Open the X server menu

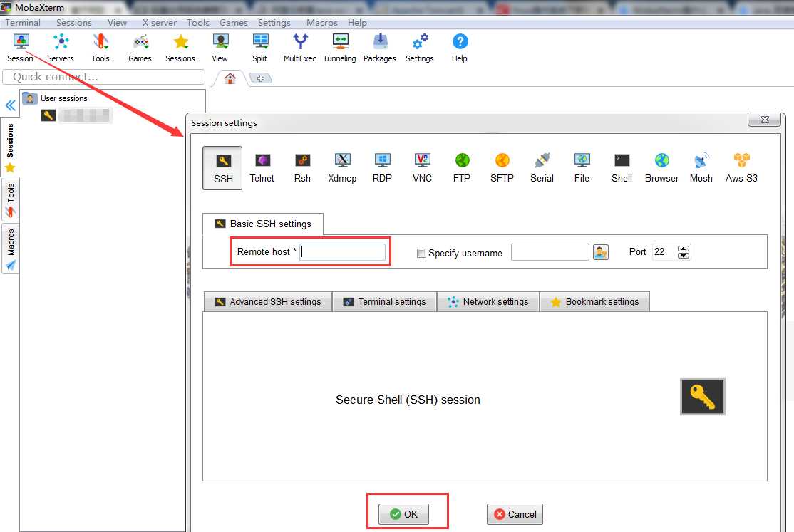coord(159,23)
